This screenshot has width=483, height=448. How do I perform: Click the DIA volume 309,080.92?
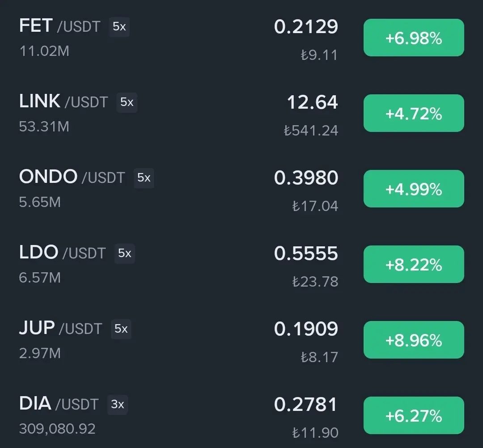click(x=57, y=429)
